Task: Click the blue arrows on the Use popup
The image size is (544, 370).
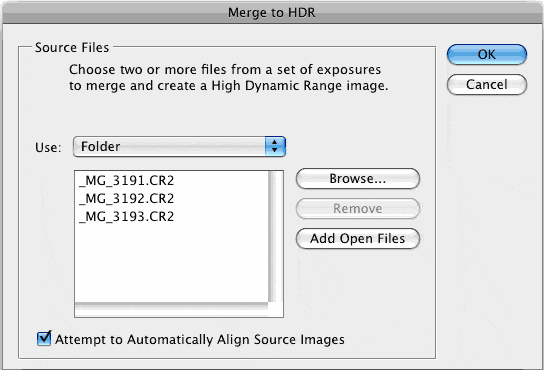Action: point(275,146)
